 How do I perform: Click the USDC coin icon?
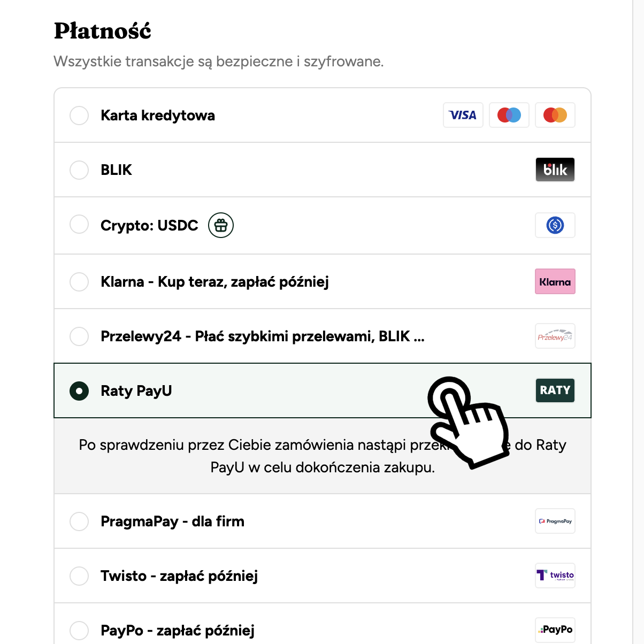click(555, 225)
